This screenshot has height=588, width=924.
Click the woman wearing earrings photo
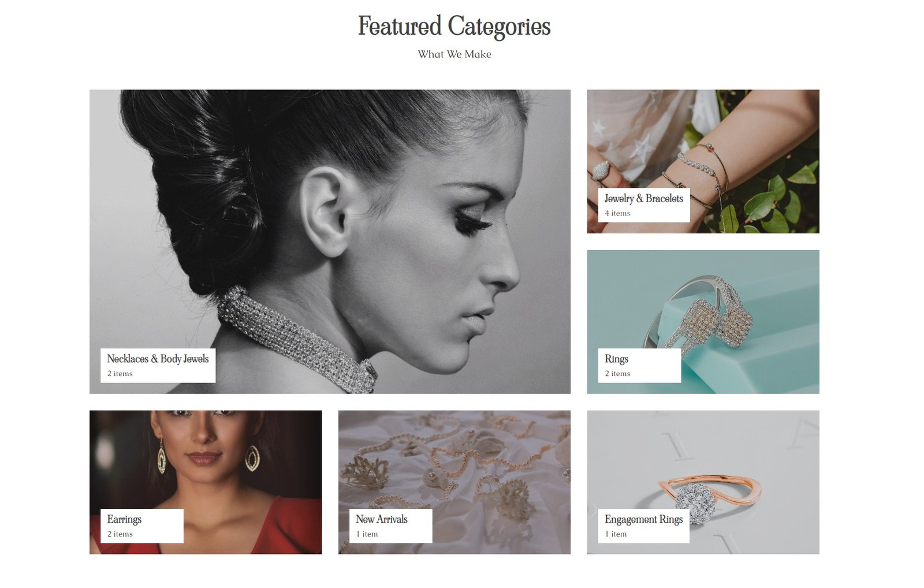[x=206, y=482]
